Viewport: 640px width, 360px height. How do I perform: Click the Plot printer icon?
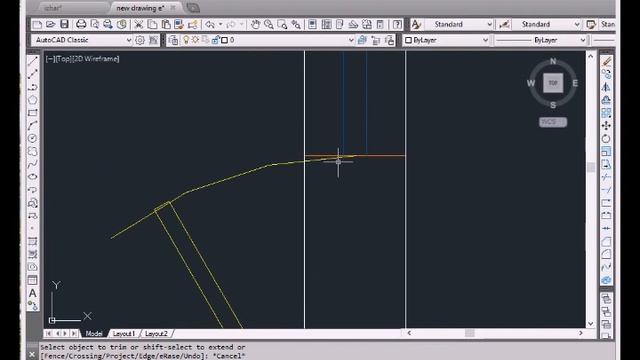(x=81, y=24)
